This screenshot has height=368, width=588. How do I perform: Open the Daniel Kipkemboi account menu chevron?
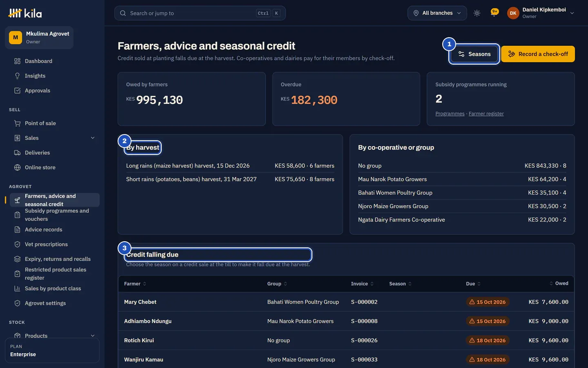pyautogui.click(x=572, y=13)
